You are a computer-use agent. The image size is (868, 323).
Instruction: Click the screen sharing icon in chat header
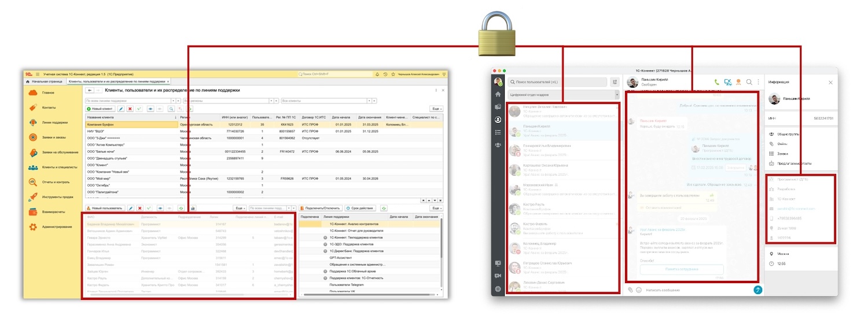coord(727,82)
